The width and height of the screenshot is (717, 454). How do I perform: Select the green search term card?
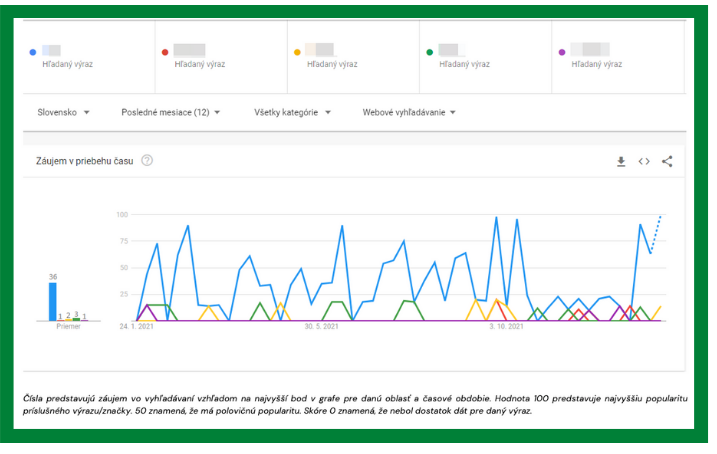tap(486, 57)
